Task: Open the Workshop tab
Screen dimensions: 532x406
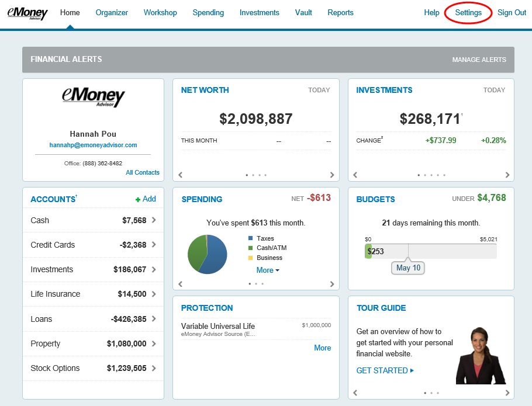Action: point(160,12)
